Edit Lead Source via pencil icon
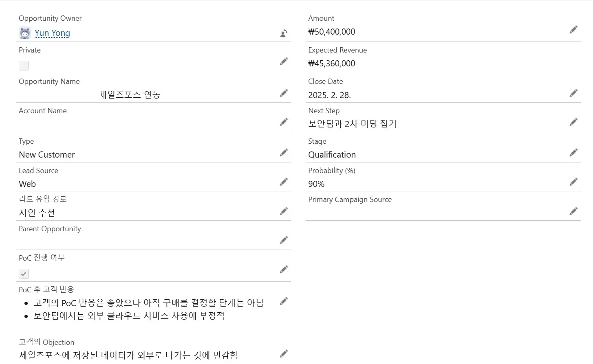This screenshot has height=364, width=593. coord(284,182)
